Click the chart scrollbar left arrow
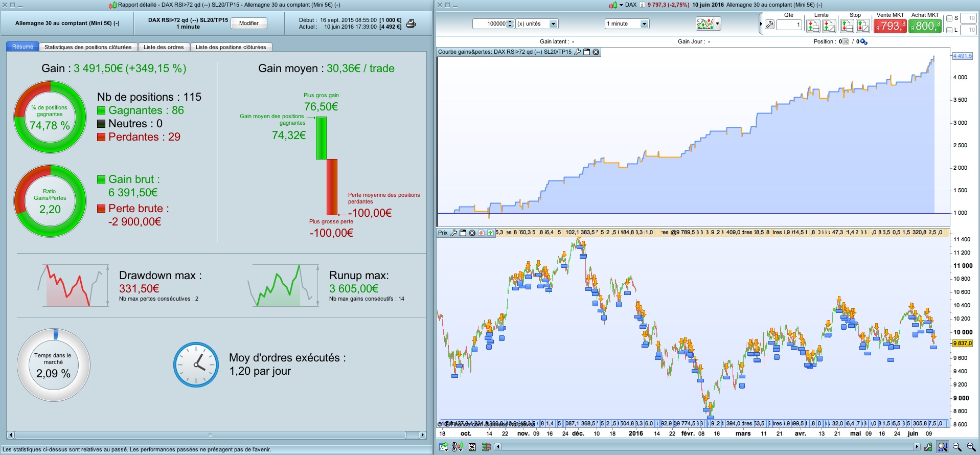 498,447
